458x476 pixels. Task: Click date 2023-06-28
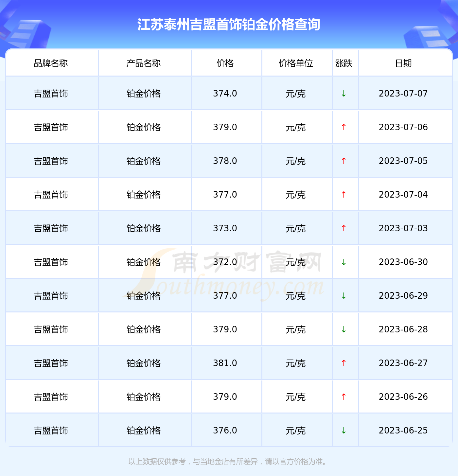pyautogui.click(x=403, y=329)
